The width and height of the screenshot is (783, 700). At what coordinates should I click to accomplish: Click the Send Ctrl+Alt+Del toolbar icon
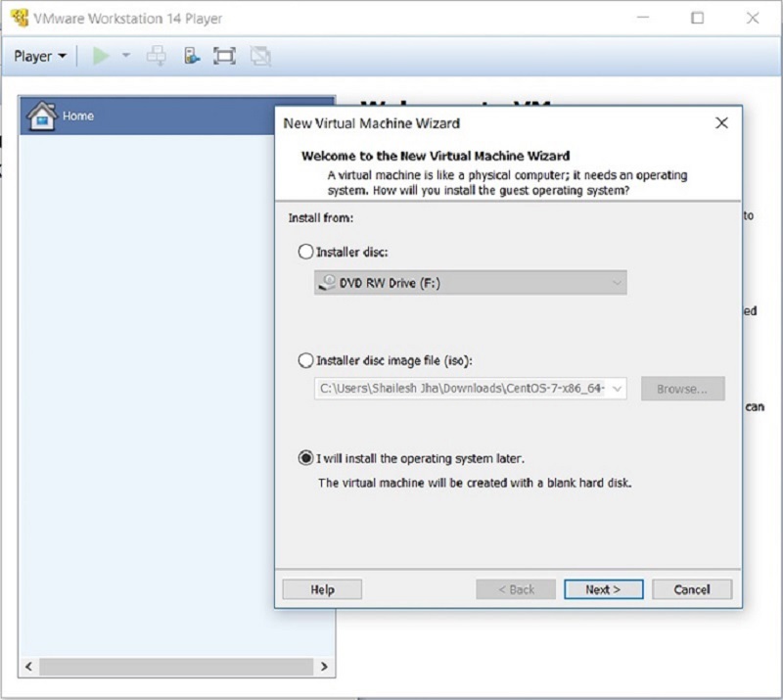[157, 56]
